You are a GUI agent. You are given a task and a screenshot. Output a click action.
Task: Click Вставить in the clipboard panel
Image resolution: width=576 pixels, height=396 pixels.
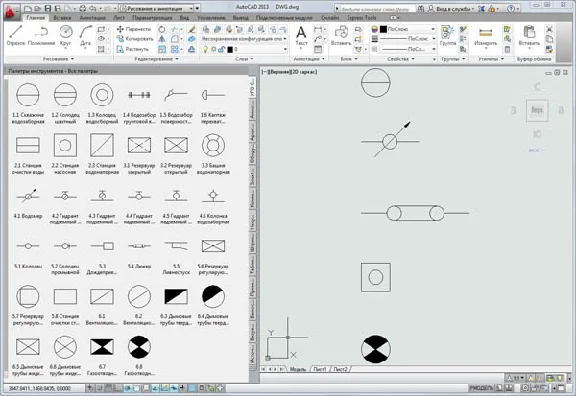(x=529, y=36)
